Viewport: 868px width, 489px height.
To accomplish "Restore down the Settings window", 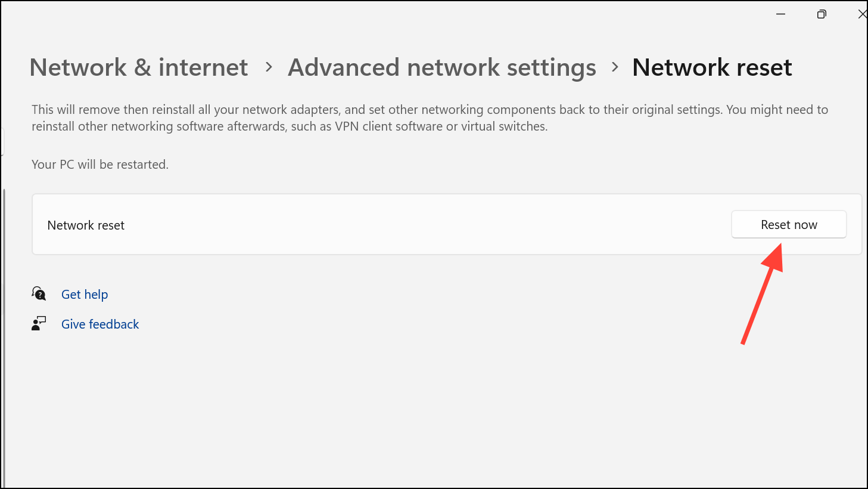I will 822,14.
